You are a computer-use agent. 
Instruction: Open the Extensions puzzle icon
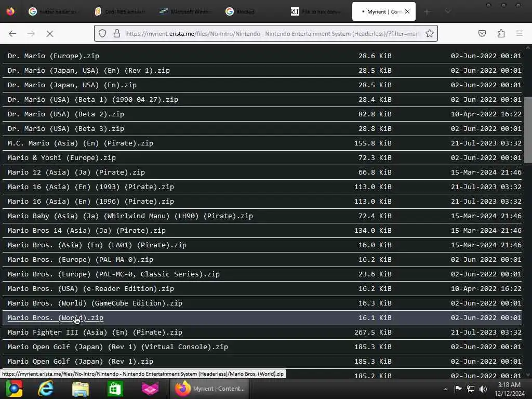pos(501,33)
